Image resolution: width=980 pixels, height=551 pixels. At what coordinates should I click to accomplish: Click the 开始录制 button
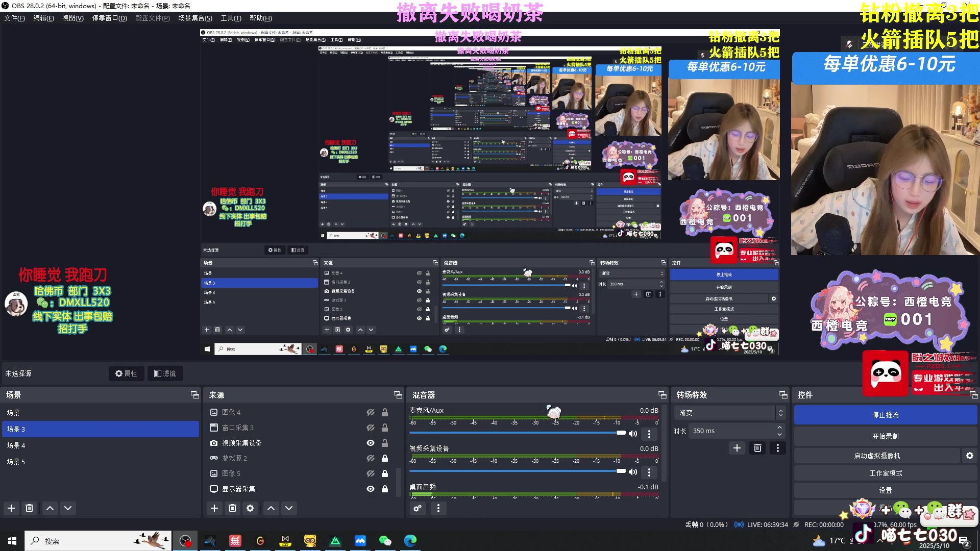(x=886, y=436)
